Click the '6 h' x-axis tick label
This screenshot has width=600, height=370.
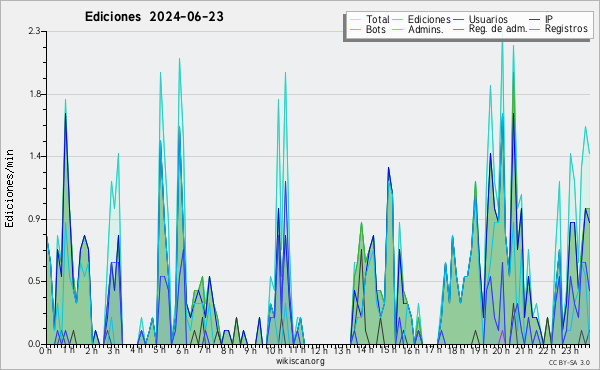point(182,351)
